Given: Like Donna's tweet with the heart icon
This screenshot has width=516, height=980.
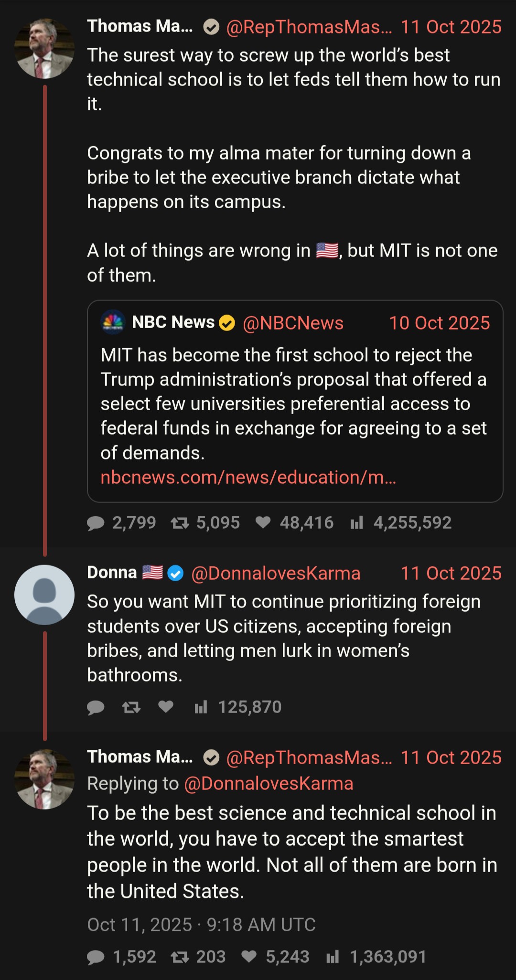Looking at the screenshot, I should point(166,707).
